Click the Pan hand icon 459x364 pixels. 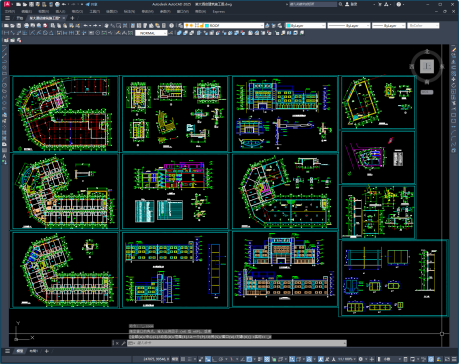[106, 25]
